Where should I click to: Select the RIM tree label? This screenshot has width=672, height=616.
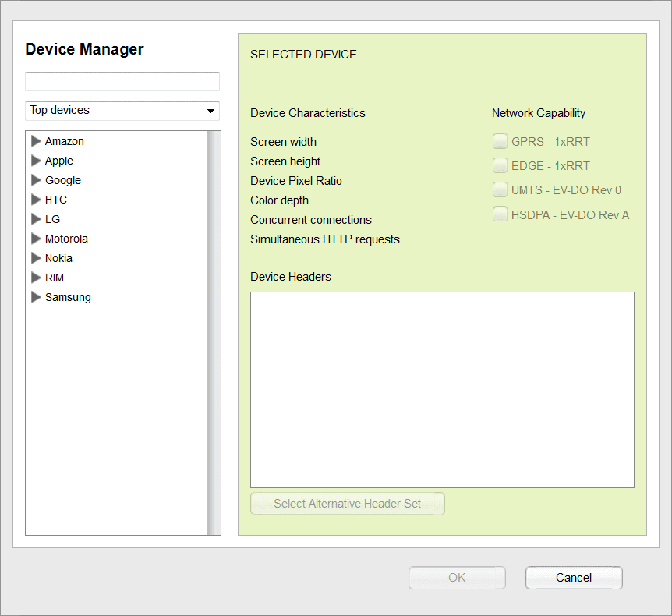(55, 278)
